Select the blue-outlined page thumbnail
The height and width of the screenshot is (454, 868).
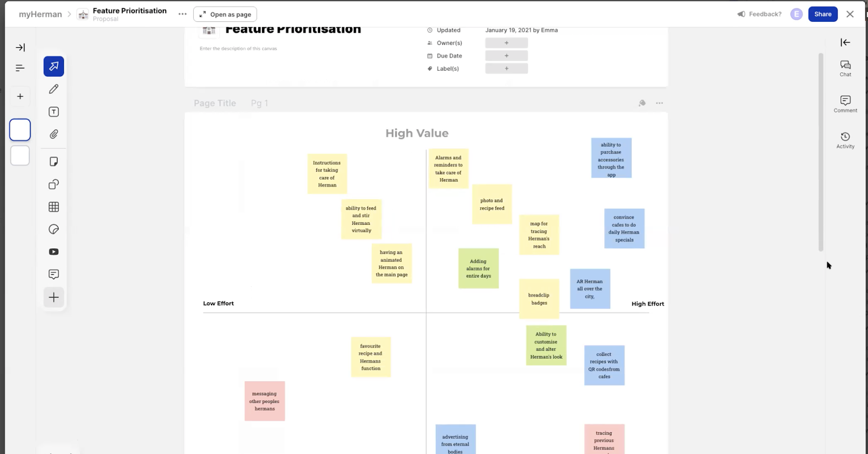[20, 130]
